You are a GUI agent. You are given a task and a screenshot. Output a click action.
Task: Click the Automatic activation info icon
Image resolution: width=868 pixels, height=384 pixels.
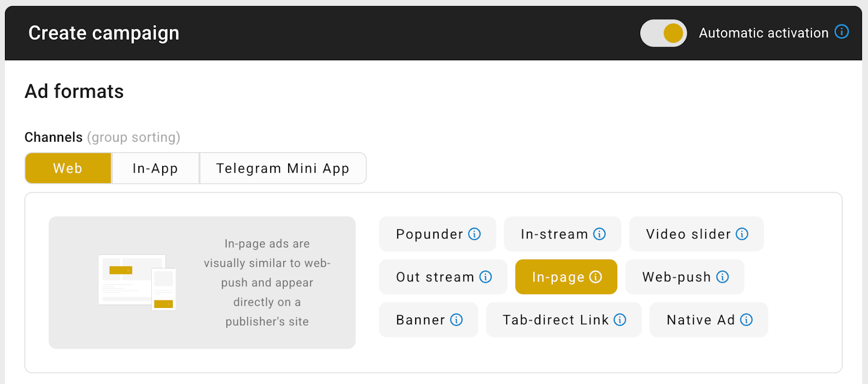(841, 32)
